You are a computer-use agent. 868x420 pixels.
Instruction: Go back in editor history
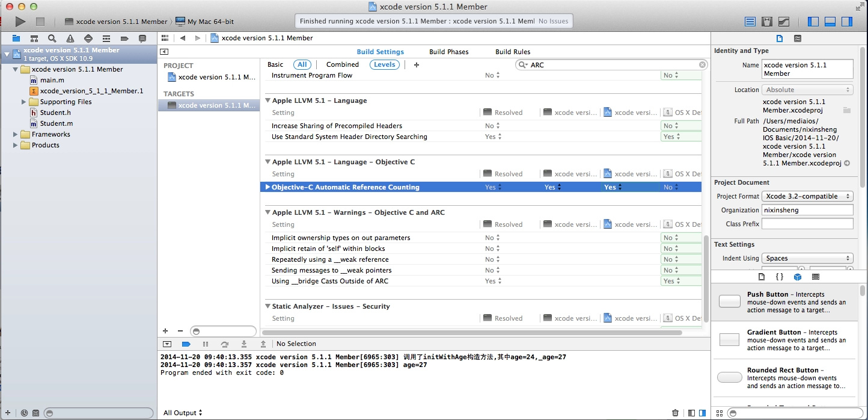coord(183,38)
